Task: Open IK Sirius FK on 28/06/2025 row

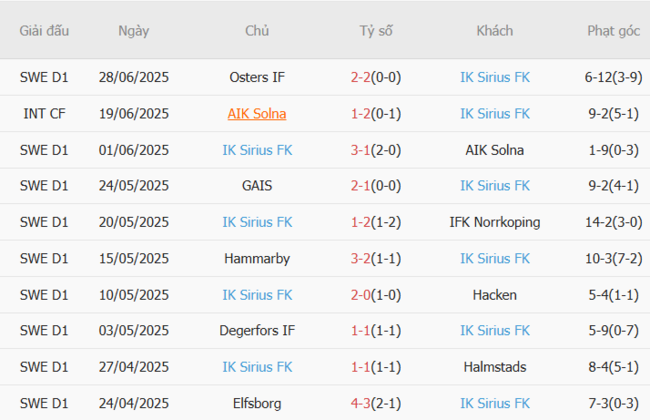Action: (495, 77)
